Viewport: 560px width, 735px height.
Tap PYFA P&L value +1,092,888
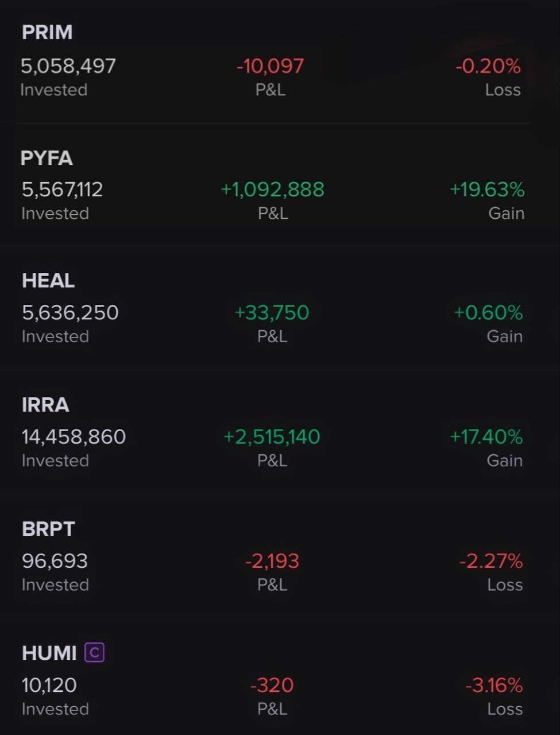(x=273, y=189)
